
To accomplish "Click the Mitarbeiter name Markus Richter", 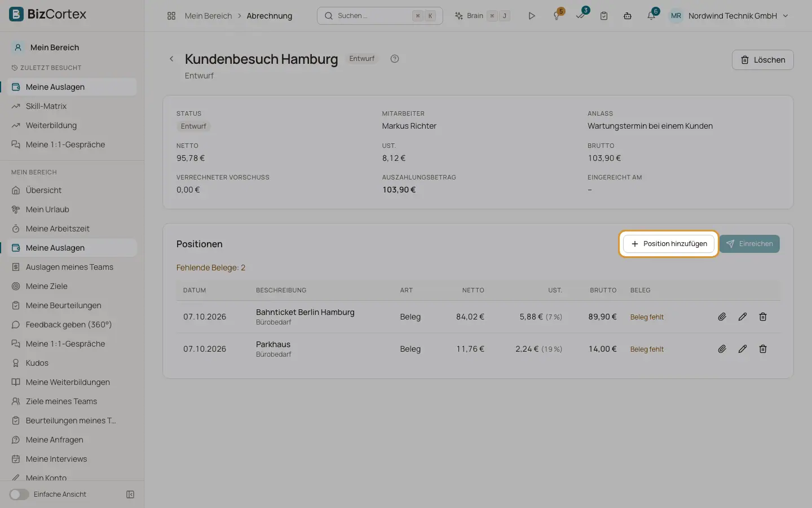I will tap(409, 126).
